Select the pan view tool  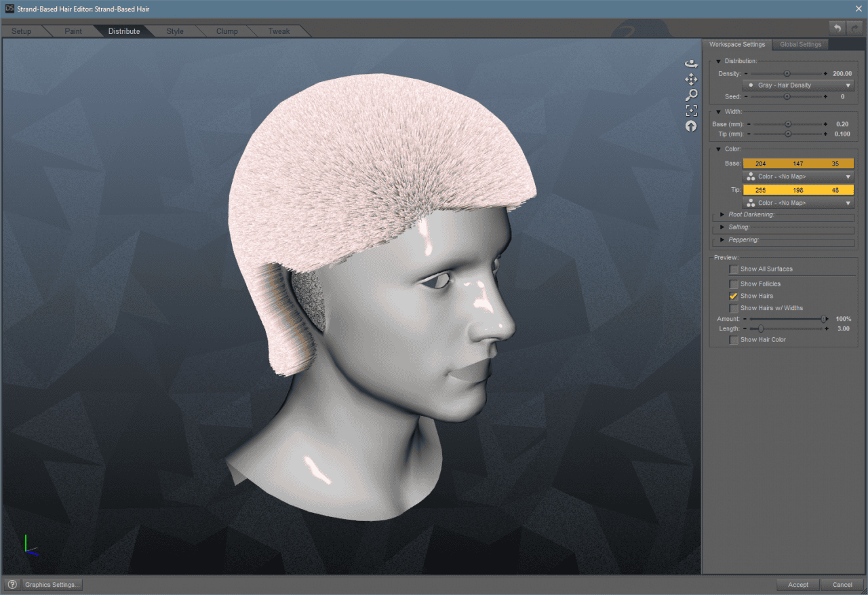pyautogui.click(x=691, y=79)
